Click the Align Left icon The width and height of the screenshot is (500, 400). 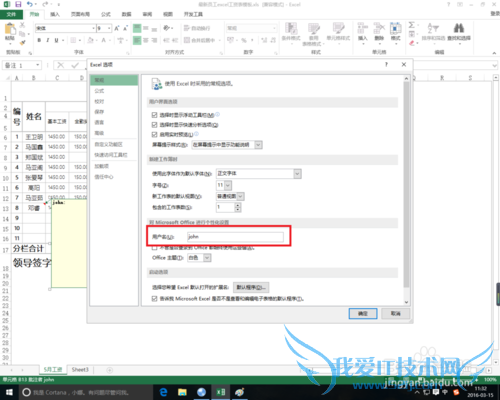coord(137,40)
